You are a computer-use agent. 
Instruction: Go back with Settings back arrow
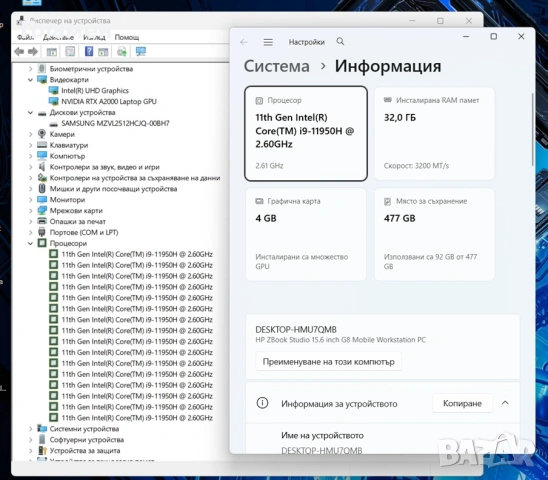244,42
